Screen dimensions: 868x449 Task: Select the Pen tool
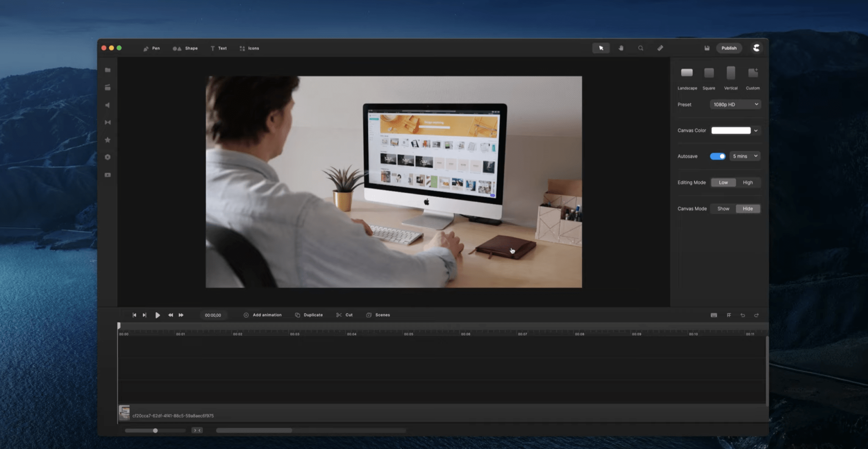click(152, 48)
